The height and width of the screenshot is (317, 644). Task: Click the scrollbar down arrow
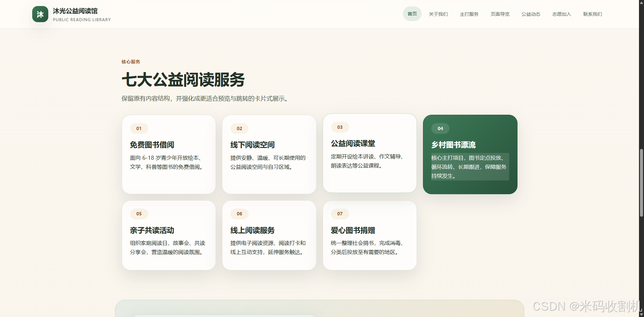[x=641, y=314]
